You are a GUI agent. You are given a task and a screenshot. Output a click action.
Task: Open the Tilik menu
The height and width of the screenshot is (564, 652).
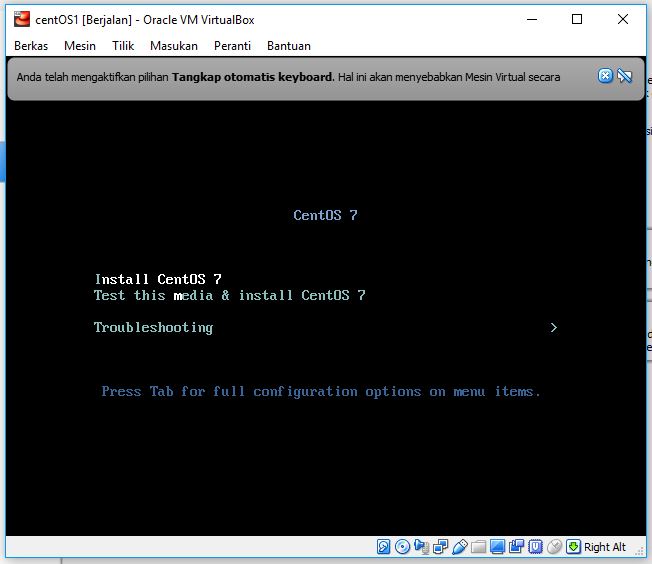click(x=123, y=46)
